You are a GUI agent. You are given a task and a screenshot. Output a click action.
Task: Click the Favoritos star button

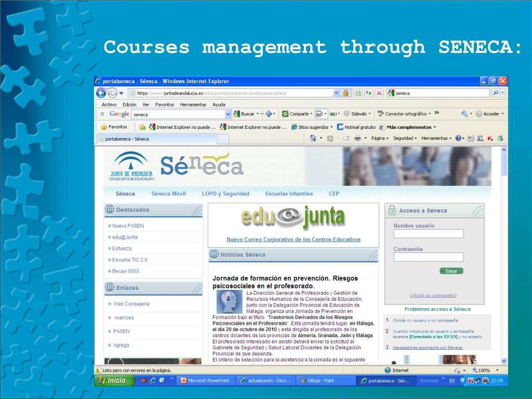(x=114, y=127)
